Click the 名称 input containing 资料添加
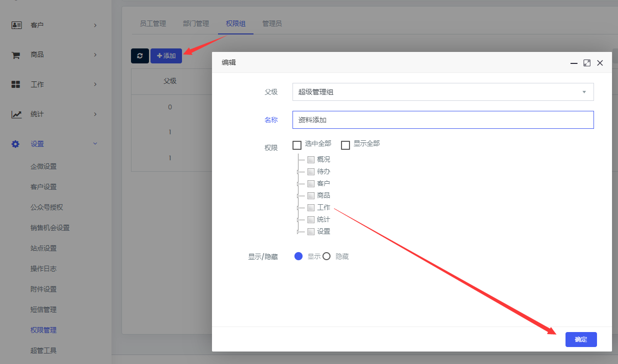Screen dimensions: 618x364 [443, 120]
